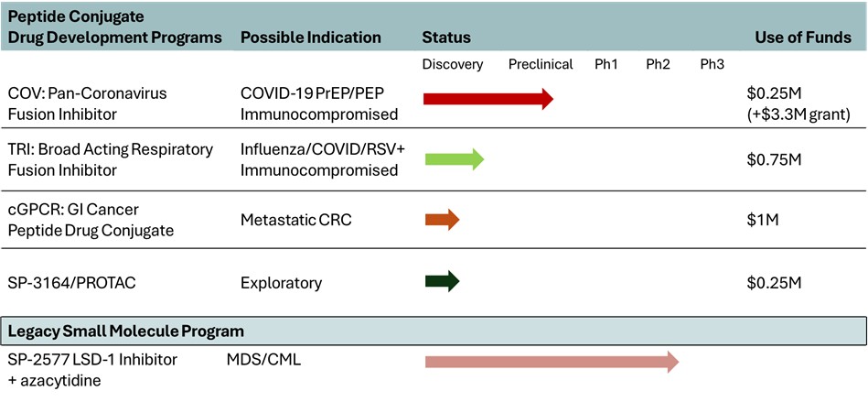Click the Possible Indication column header
This screenshot has width=868, height=402.
(x=310, y=38)
